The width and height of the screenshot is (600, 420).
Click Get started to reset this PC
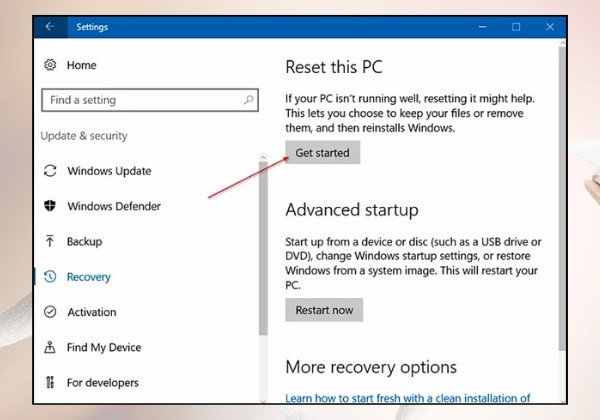tap(323, 153)
